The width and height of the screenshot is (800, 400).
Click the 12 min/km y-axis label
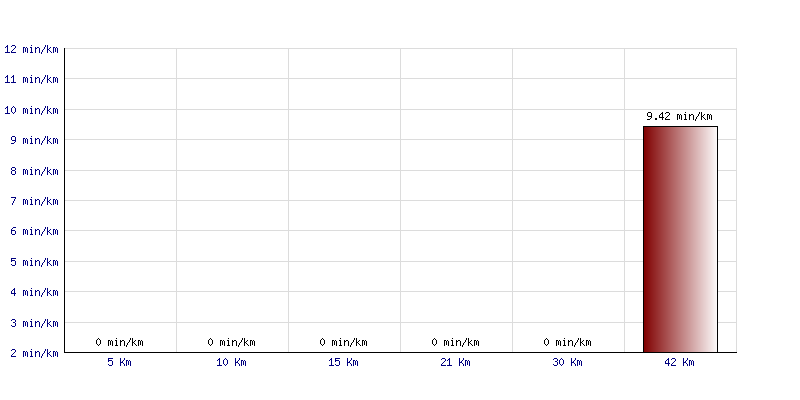[x=31, y=49]
